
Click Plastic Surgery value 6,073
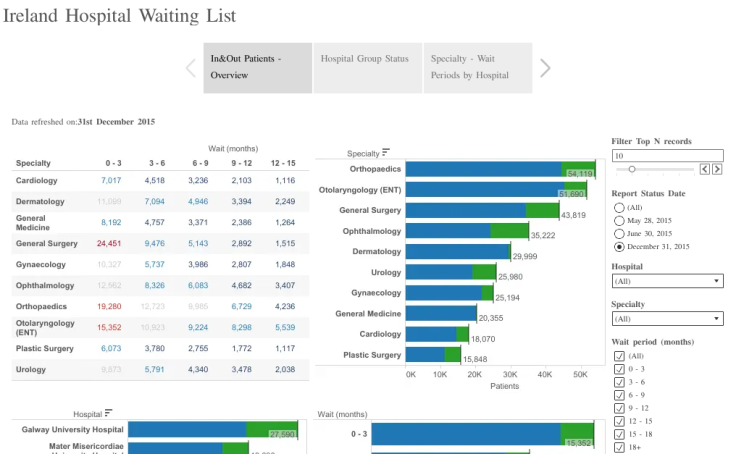(x=111, y=348)
